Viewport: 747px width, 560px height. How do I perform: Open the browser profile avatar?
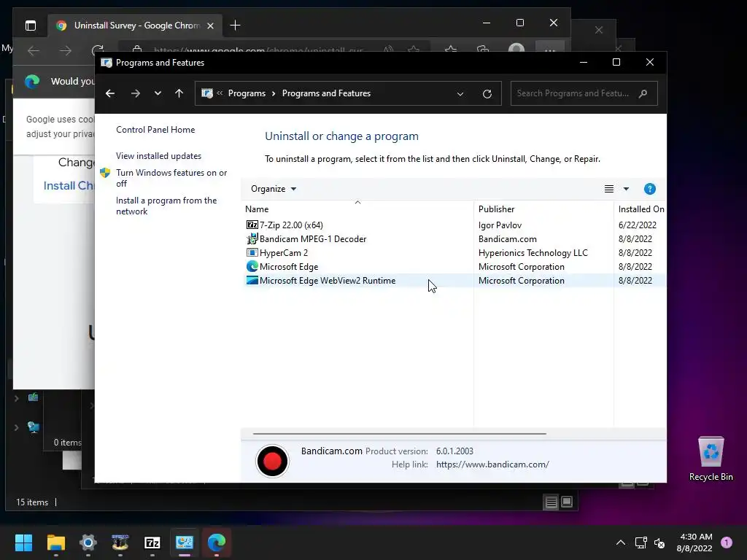516,50
